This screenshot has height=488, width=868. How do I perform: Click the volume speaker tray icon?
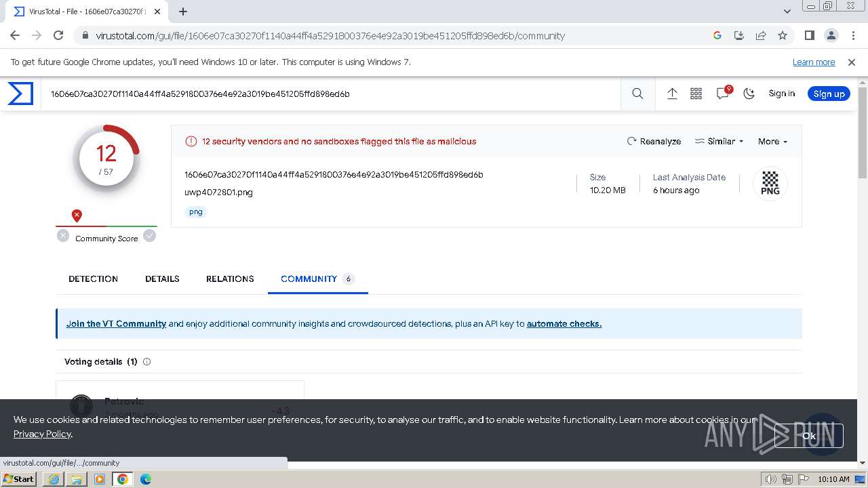click(x=771, y=479)
